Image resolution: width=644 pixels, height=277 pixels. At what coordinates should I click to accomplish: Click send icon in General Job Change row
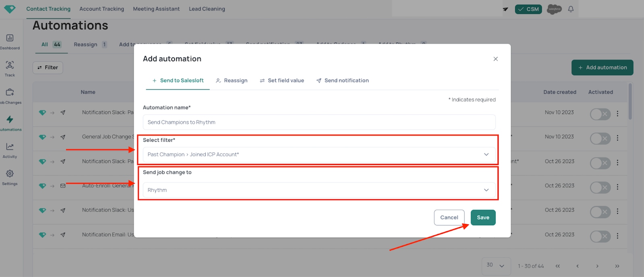pos(63,137)
